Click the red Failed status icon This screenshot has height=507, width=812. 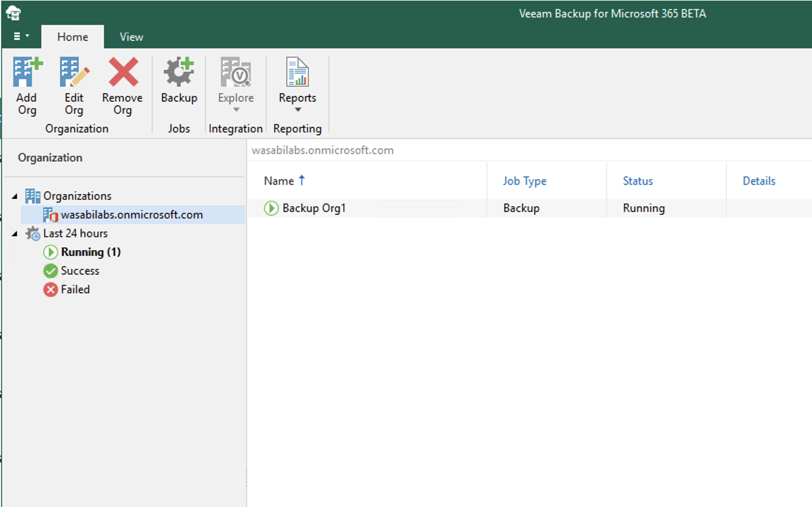51,290
